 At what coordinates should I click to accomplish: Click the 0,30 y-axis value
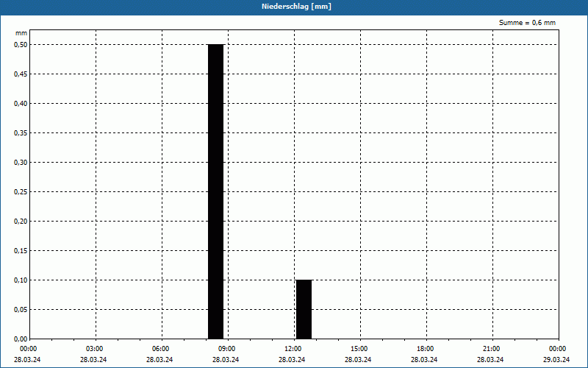coord(21,162)
